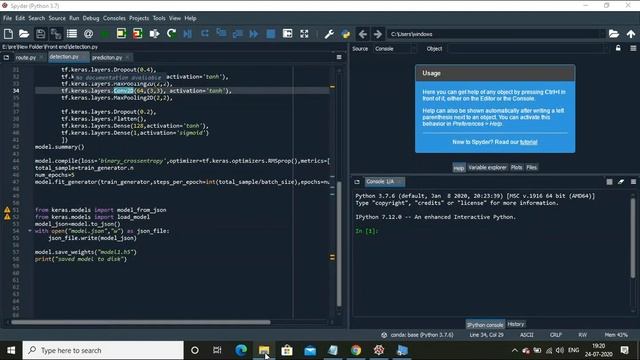Click conda base Python 3.7.6 status

click(418, 335)
